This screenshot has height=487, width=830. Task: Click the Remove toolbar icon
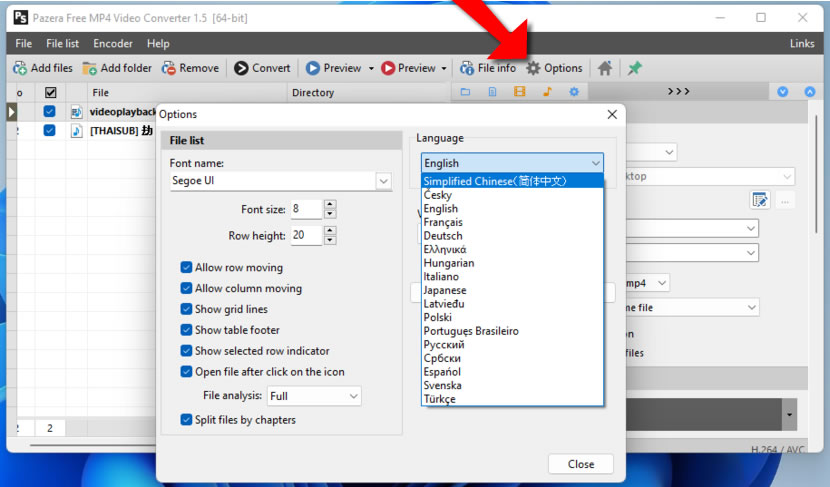coord(168,68)
